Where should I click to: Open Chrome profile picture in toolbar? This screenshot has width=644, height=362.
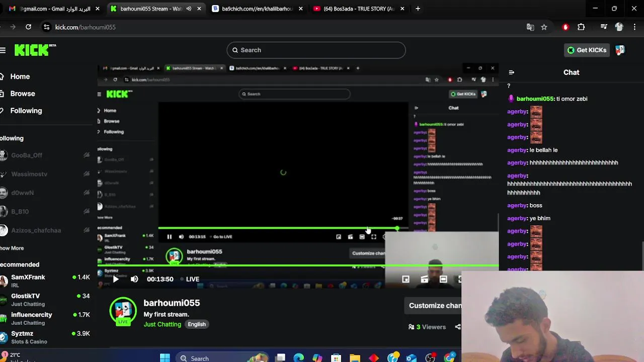pyautogui.click(x=619, y=27)
